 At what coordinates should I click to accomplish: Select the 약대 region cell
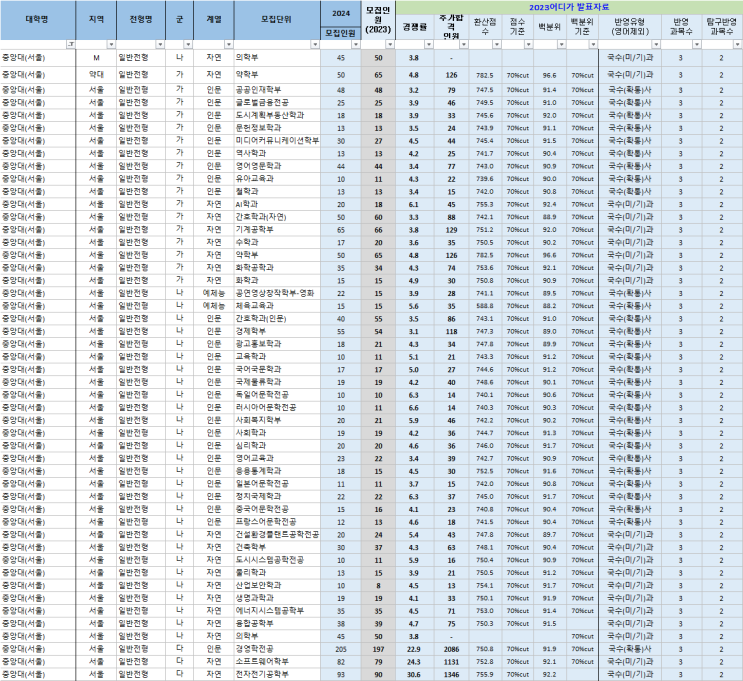click(96, 75)
